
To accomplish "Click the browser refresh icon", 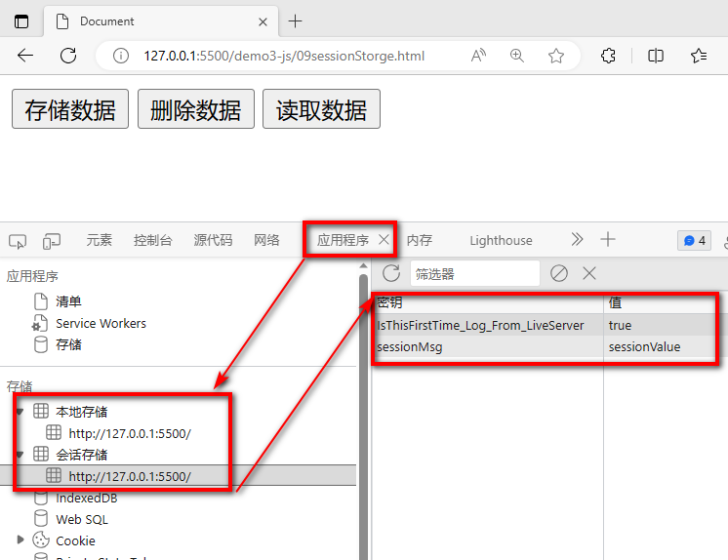I will pyautogui.click(x=68, y=56).
